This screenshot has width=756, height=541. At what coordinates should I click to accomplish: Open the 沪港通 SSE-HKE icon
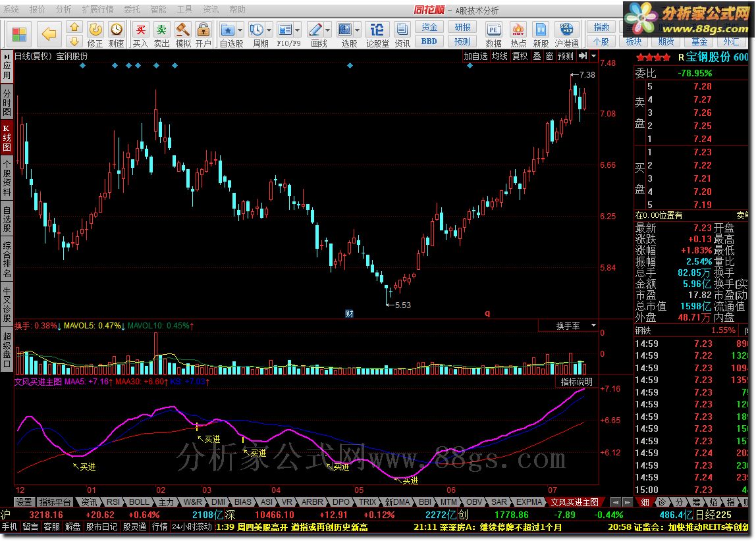pyautogui.click(x=566, y=30)
